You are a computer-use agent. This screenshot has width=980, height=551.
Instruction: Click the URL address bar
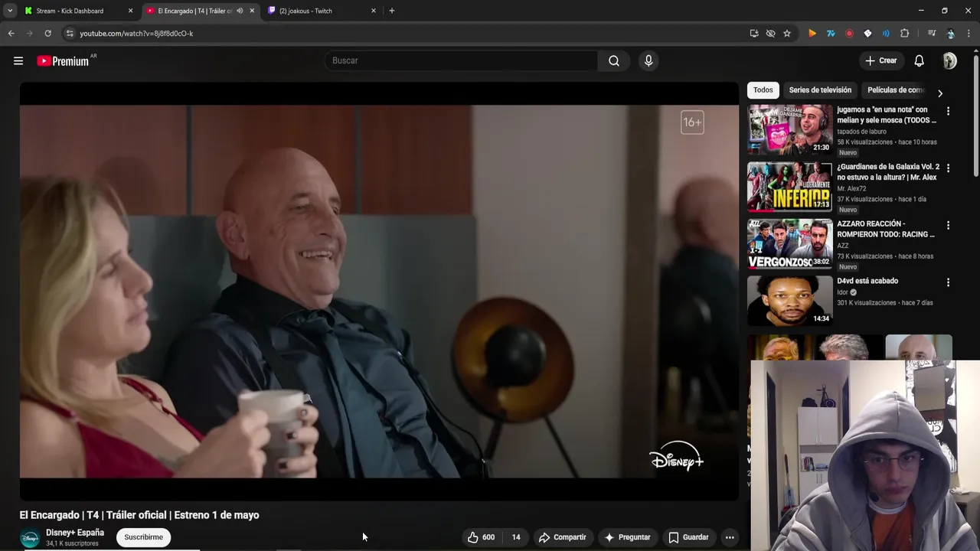pos(406,34)
